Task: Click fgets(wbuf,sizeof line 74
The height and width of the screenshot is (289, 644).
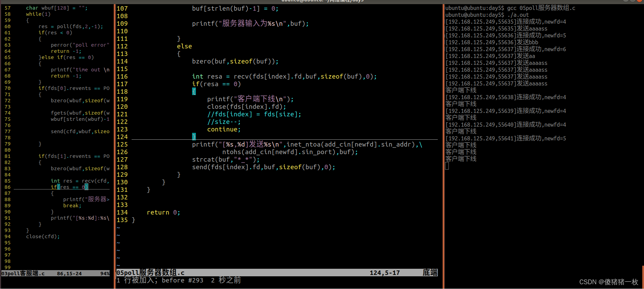Action: [x=80, y=113]
